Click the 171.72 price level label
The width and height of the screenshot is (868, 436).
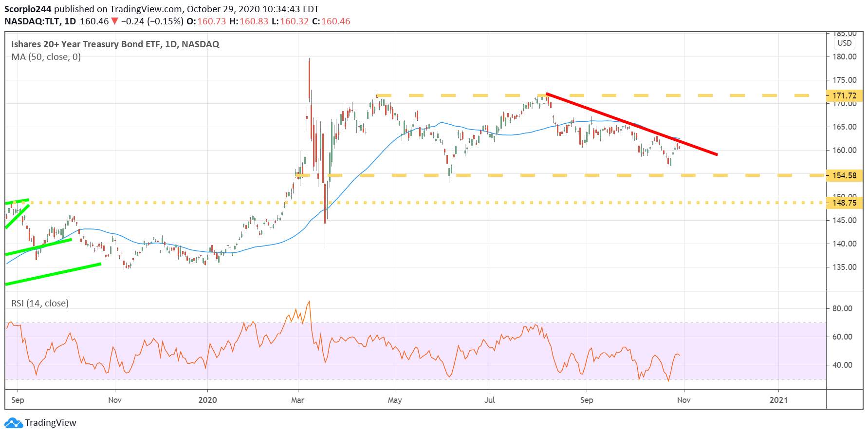(x=845, y=95)
